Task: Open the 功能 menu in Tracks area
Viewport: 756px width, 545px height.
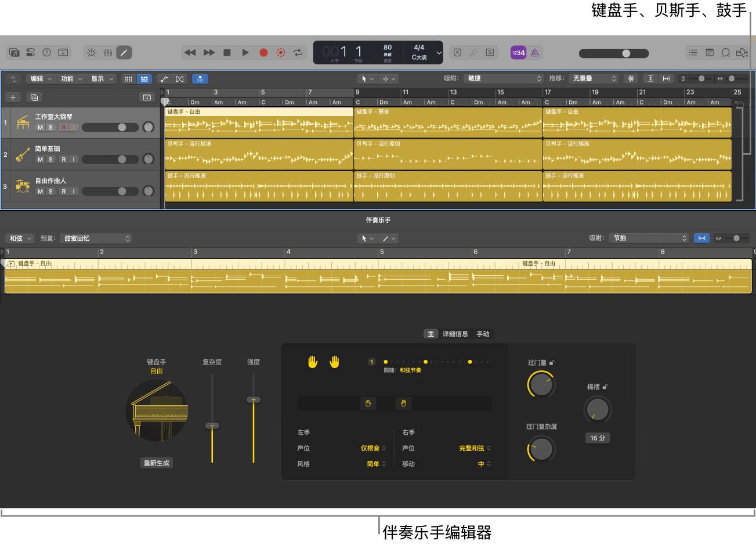Action: point(71,79)
